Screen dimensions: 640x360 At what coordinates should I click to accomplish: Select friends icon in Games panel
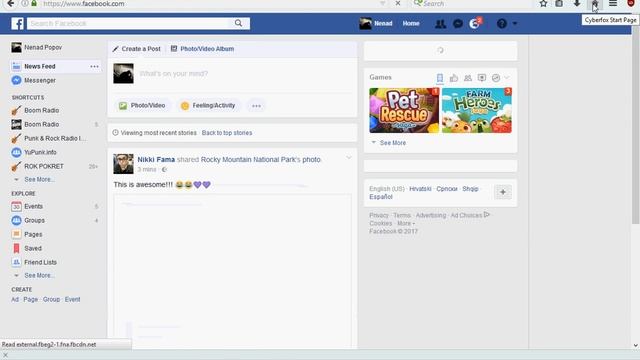pyautogui.click(x=468, y=78)
